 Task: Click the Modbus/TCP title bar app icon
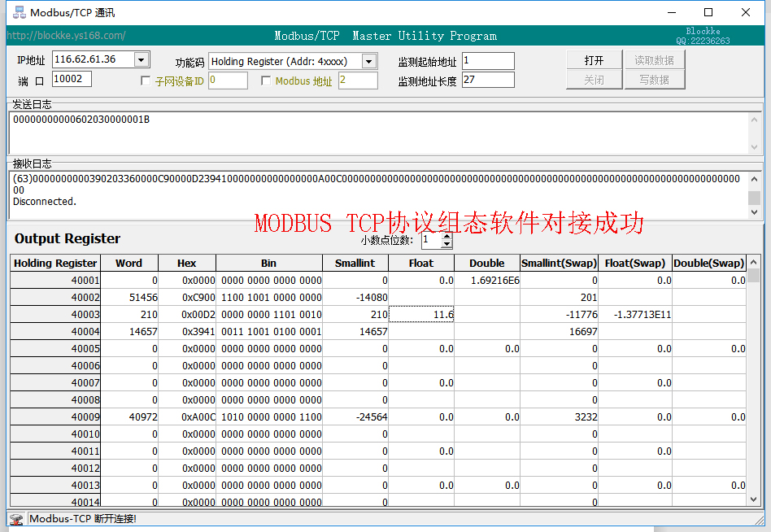pyautogui.click(x=19, y=12)
